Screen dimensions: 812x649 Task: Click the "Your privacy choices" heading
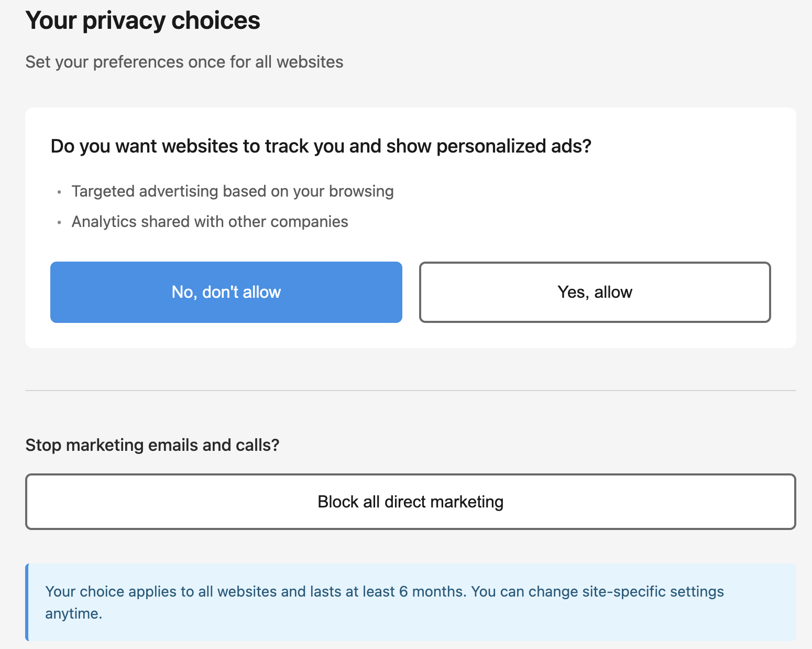click(x=142, y=20)
